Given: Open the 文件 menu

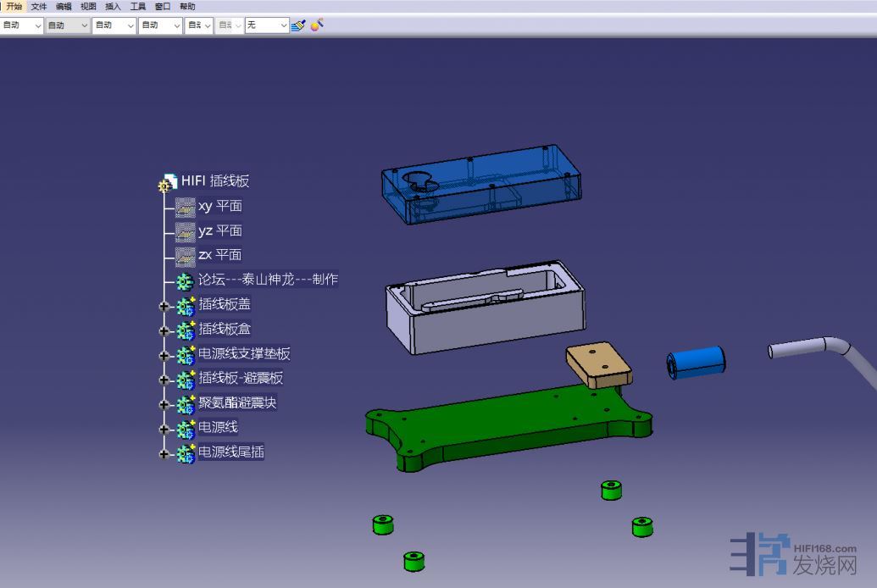Looking at the screenshot, I should [39, 6].
